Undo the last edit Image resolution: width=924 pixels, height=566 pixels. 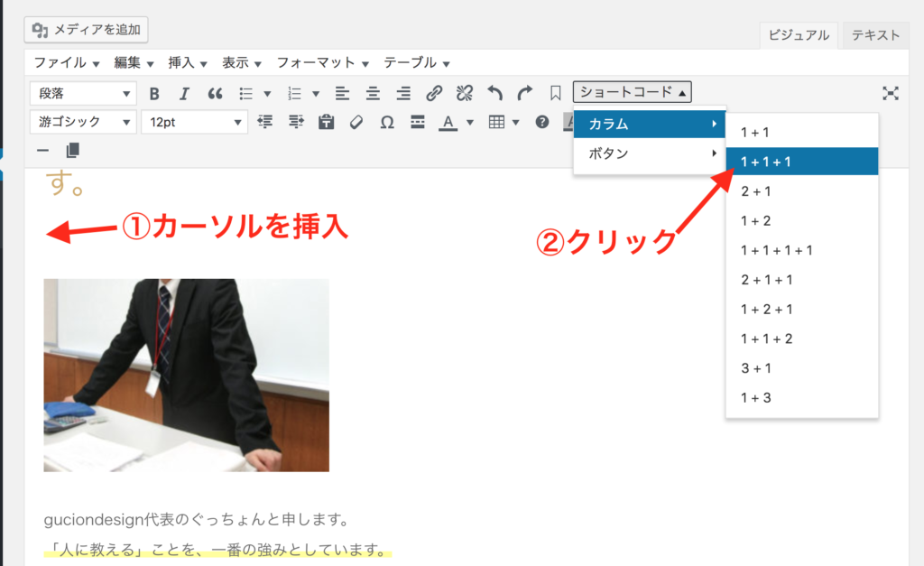[x=494, y=93]
